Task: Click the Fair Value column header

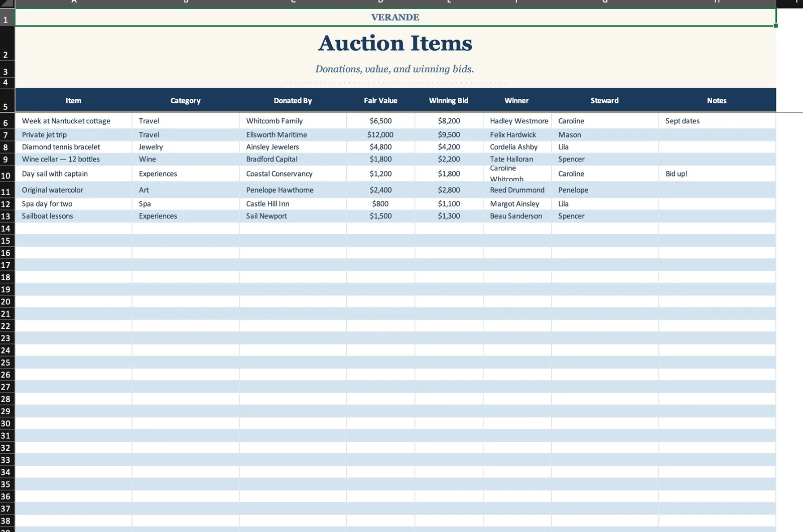Action: [x=380, y=100]
